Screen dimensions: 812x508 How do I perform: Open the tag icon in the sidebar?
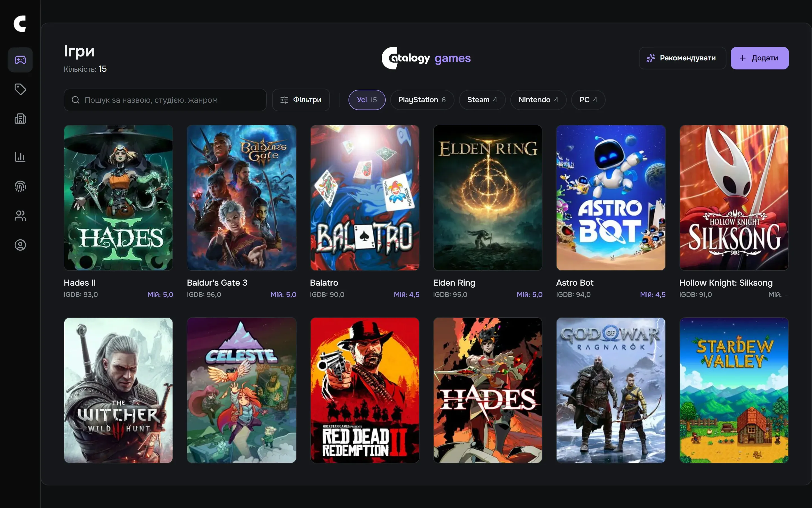[x=20, y=89]
